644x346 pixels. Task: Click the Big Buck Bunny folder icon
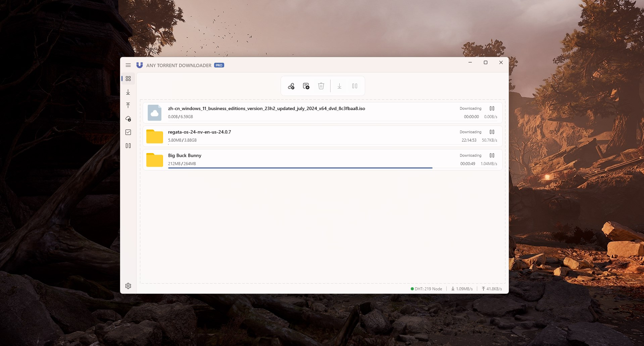coord(154,160)
